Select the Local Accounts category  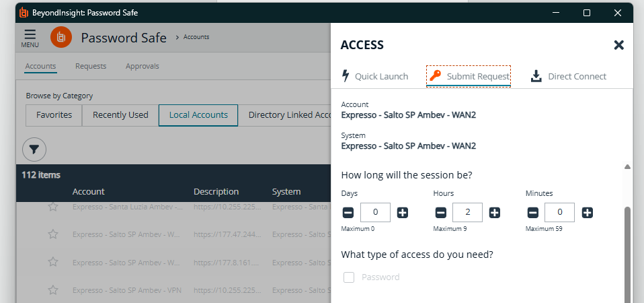[198, 115]
